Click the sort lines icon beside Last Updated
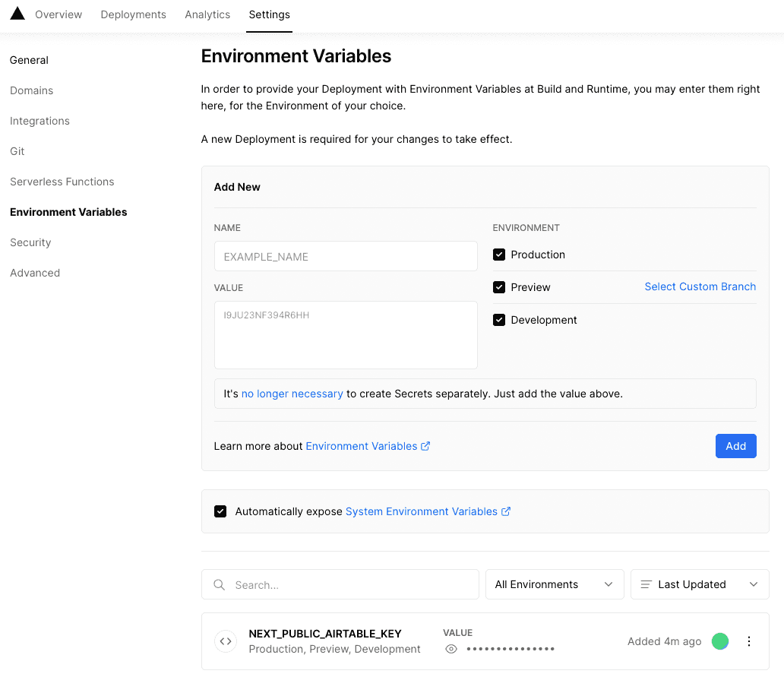784x677 pixels. (646, 584)
